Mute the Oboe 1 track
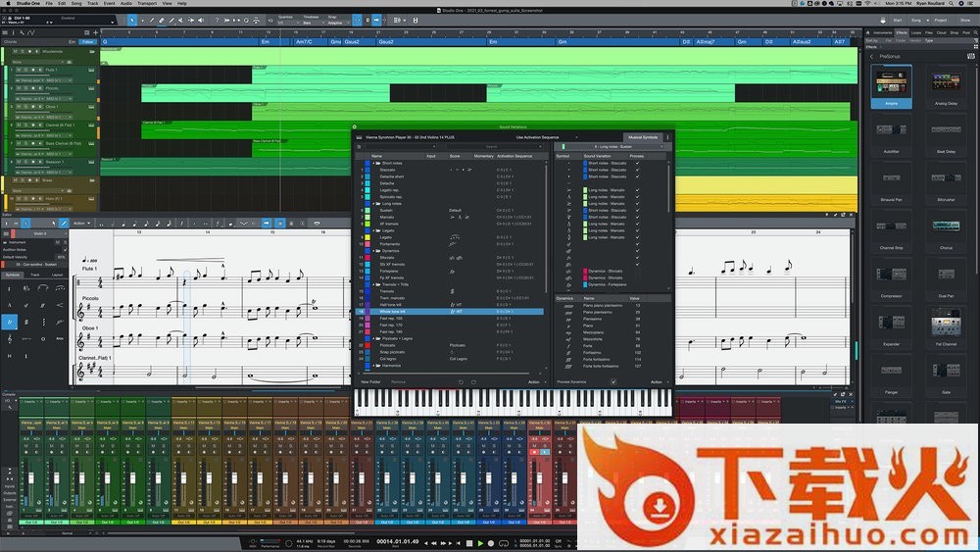This screenshot has height=552, width=980. (19, 107)
